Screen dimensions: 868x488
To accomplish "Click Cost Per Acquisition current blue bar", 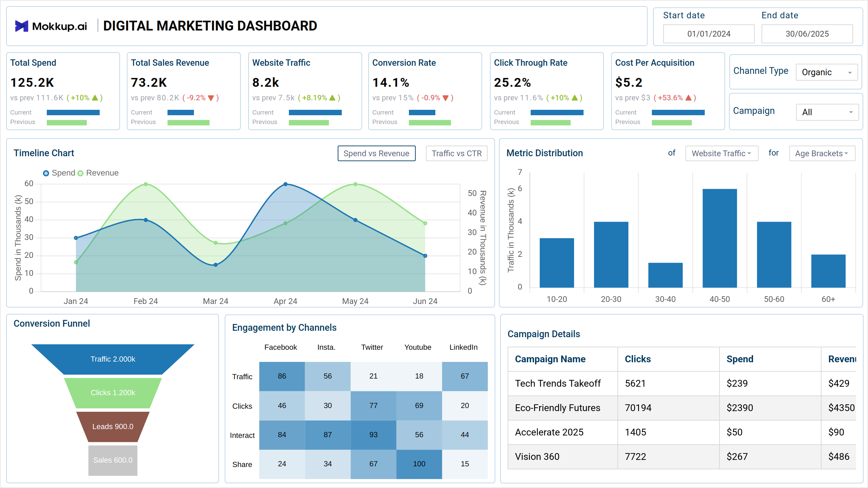I will (678, 113).
